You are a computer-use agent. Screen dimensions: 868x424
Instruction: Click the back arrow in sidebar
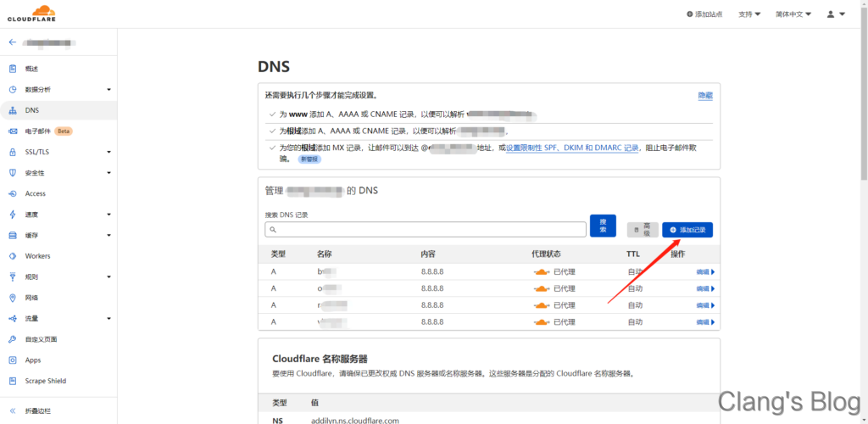(12, 42)
